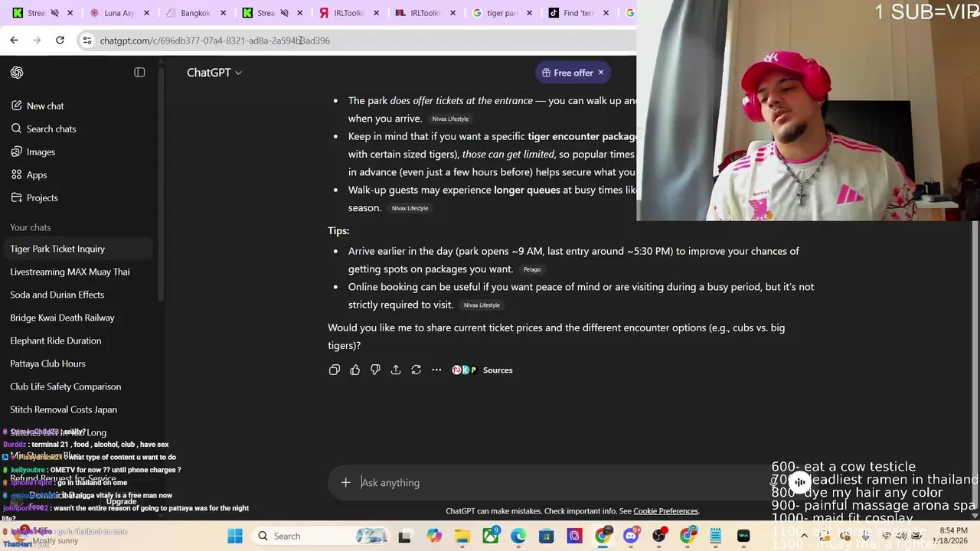Image resolution: width=980 pixels, height=551 pixels.
Task: Give the response a thumbs up
Action: (x=355, y=370)
